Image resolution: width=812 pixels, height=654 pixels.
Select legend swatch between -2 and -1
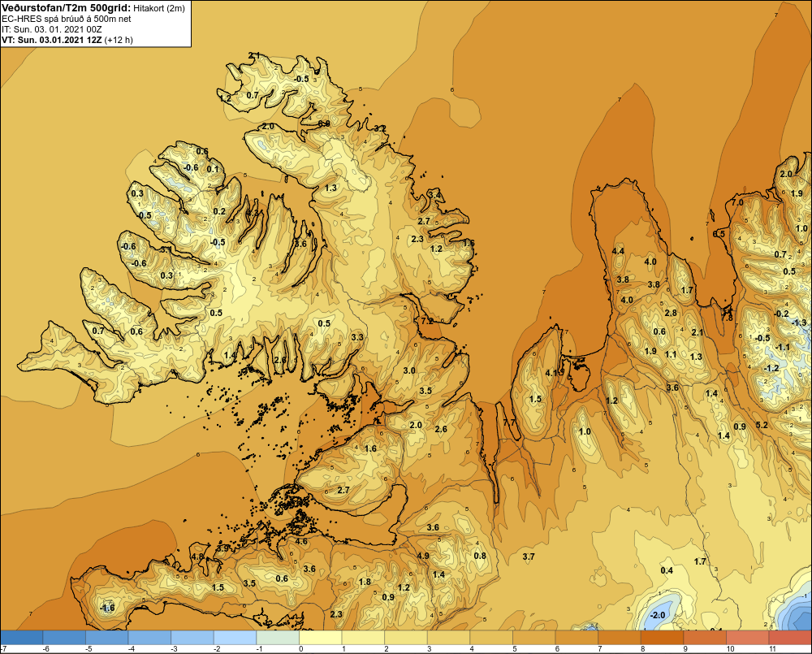(x=235, y=638)
